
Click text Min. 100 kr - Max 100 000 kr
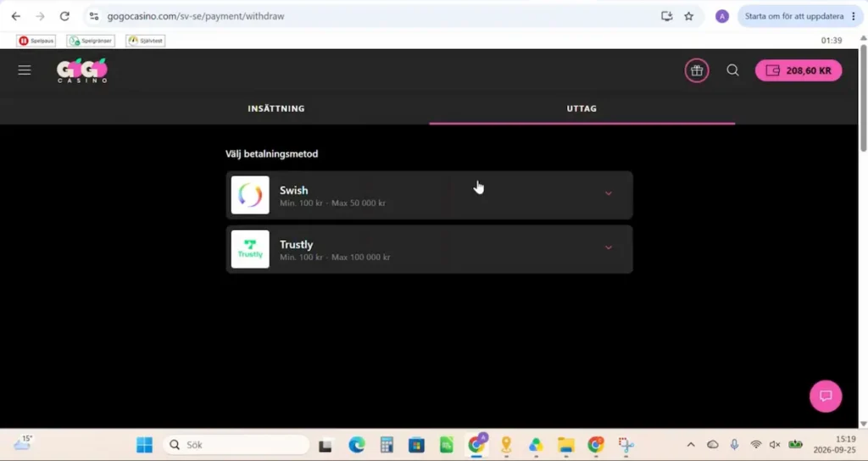[x=335, y=258]
